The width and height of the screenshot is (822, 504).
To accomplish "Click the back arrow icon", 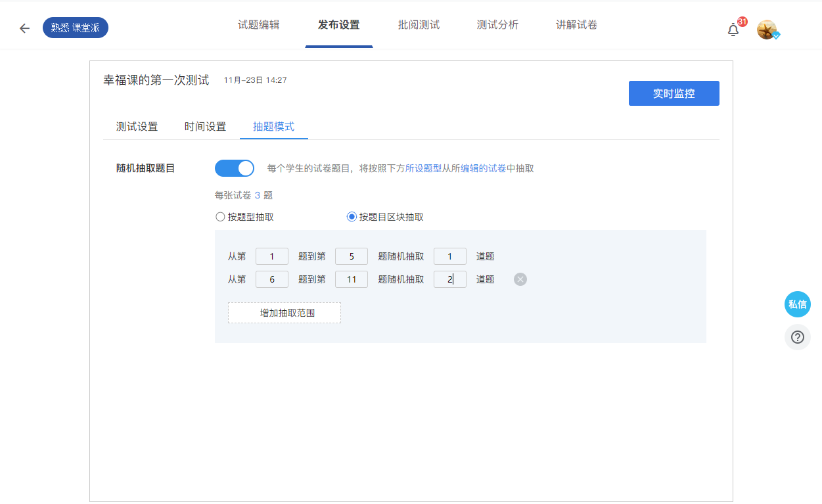I will coord(25,28).
